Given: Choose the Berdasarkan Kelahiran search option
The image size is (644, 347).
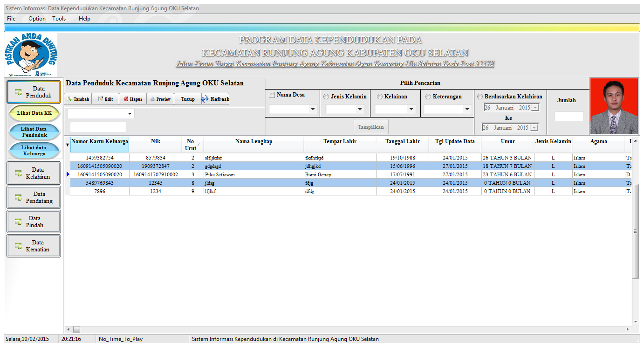Looking at the screenshot, I should coord(480,97).
